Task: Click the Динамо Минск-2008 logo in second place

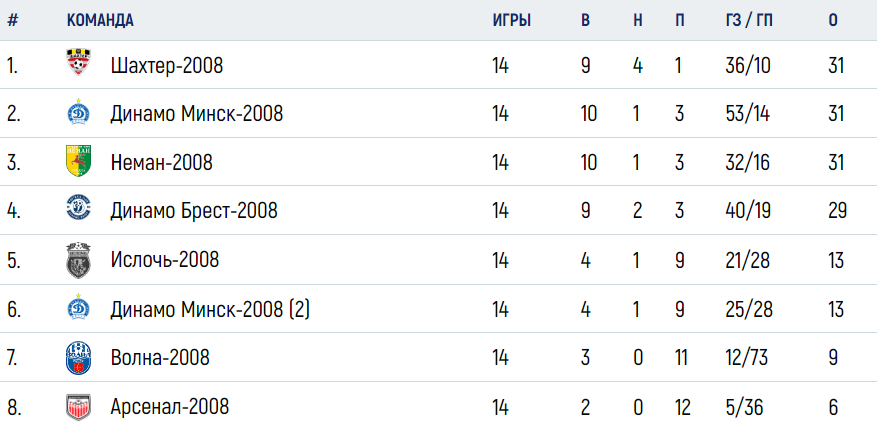Action: point(78,113)
